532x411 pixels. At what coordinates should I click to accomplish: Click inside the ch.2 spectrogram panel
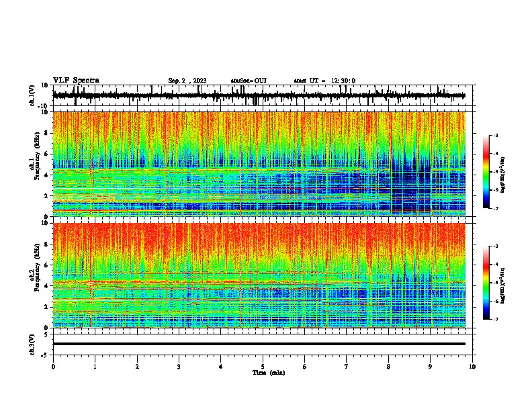259,275
